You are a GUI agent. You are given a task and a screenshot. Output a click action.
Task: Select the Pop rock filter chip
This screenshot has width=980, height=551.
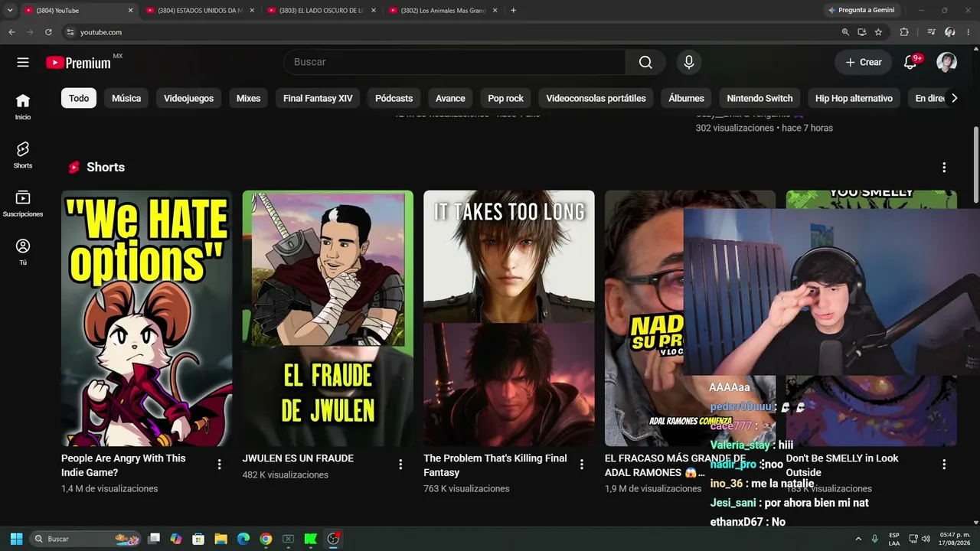pos(506,98)
